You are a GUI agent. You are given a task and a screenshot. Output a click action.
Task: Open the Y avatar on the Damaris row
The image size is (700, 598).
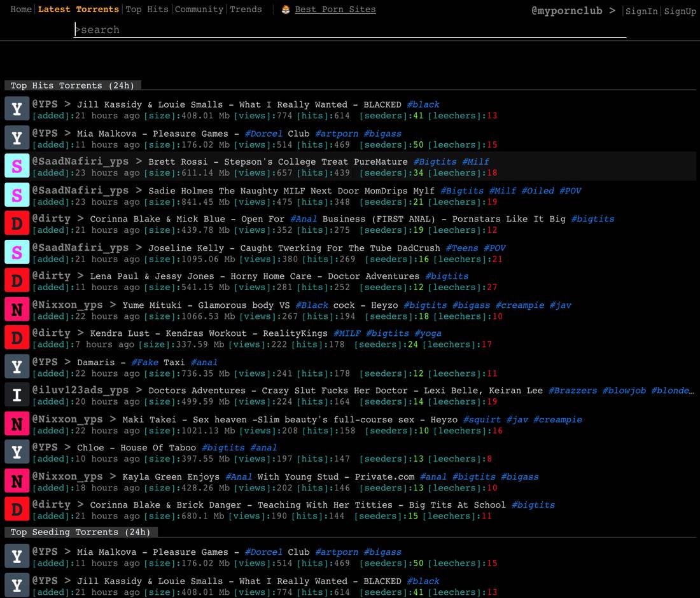click(x=17, y=366)
